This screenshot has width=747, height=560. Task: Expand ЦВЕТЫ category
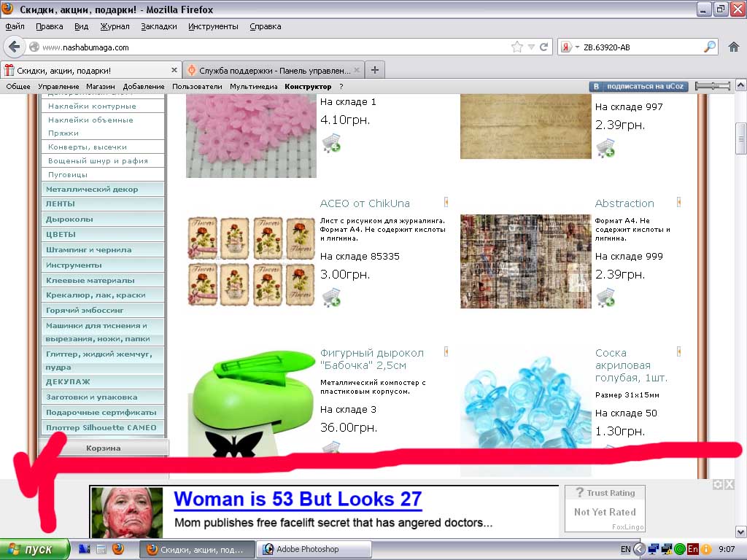(x=104, y=234)
